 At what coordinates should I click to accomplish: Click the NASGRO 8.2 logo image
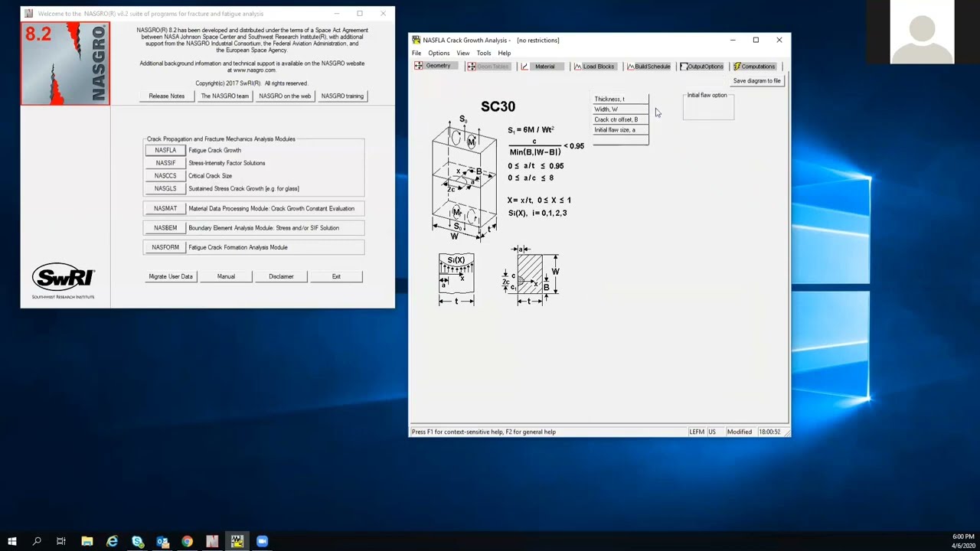coord(65,64)
